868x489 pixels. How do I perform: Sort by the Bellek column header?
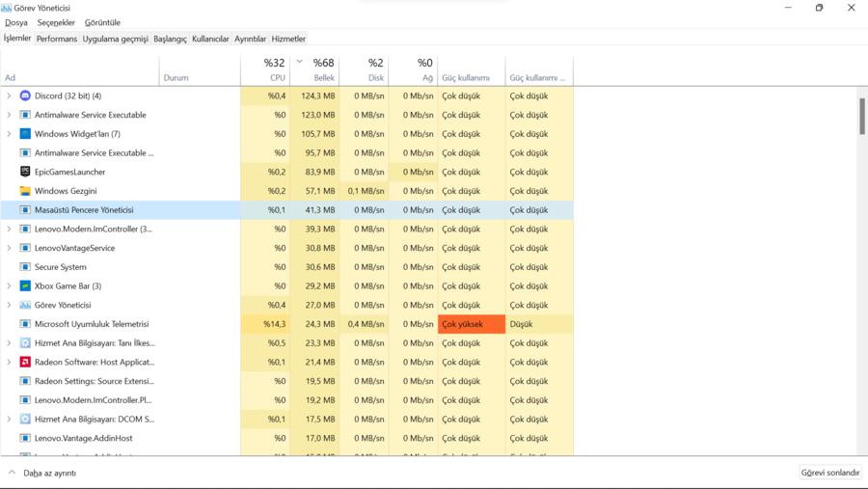(314, 70)
